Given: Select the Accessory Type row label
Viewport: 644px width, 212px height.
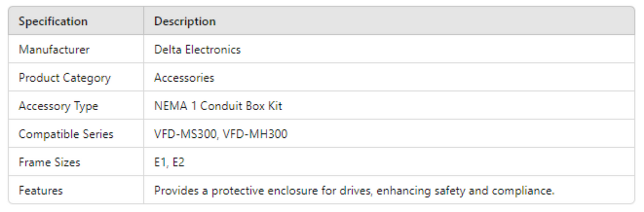Looking at the screenshot, I should 58,106.
